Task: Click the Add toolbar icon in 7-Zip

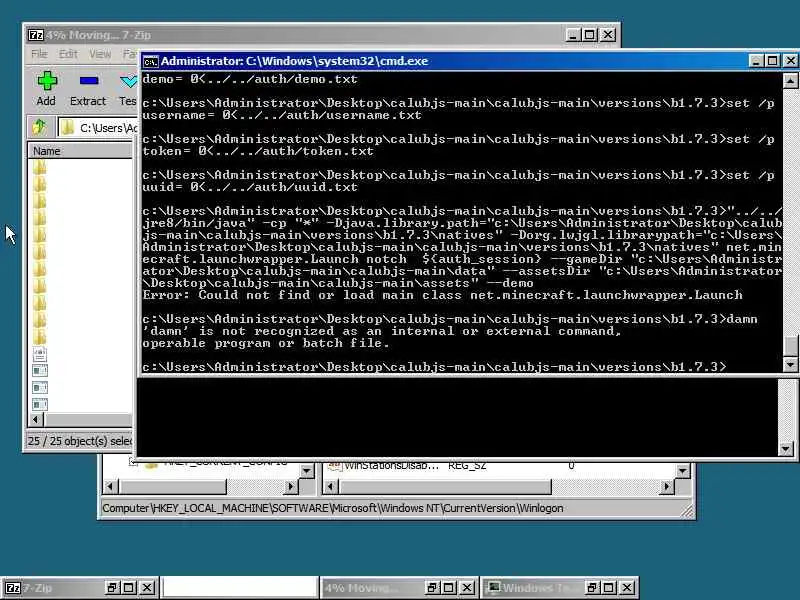Action: tap(46, 88)
